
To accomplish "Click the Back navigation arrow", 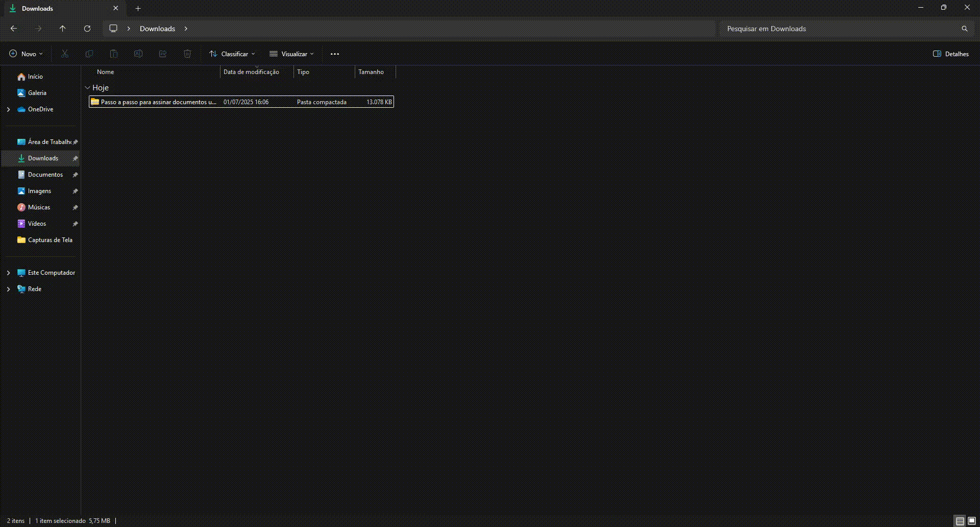I will [x=14, y=29].
